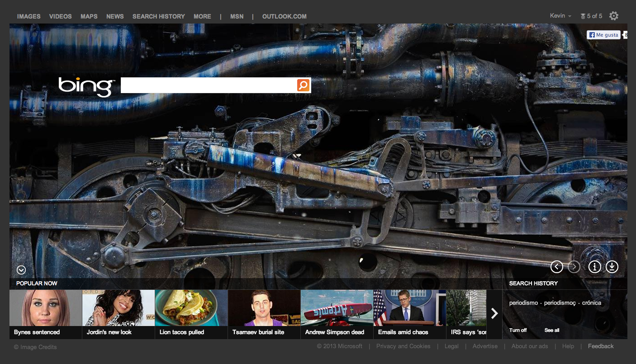Screen dimensions: 636x364
Task: Open About our ads
Action: tap(530, 346)
